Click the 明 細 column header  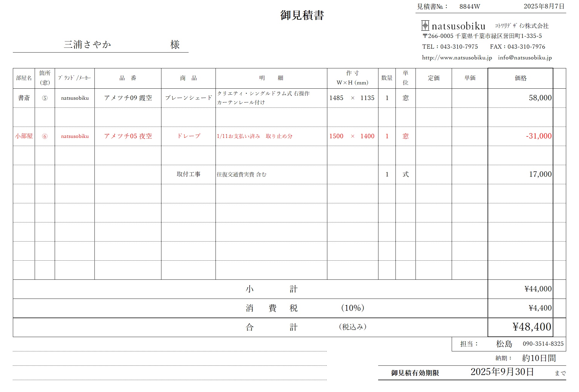(271, 78)
